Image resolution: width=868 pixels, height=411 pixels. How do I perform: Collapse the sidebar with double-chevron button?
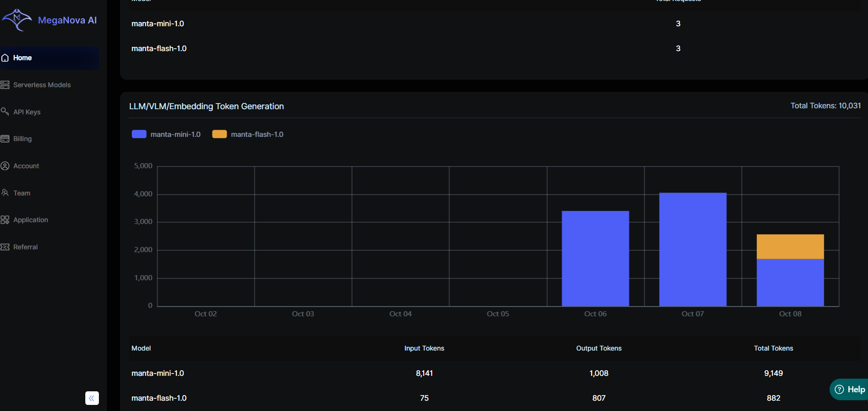92,398
